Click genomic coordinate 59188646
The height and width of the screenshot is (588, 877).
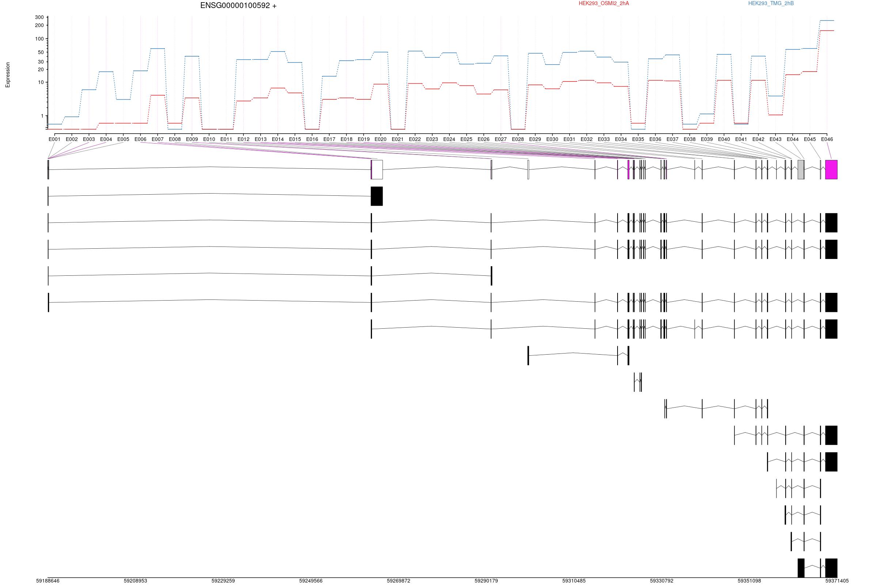click(48, 581)
